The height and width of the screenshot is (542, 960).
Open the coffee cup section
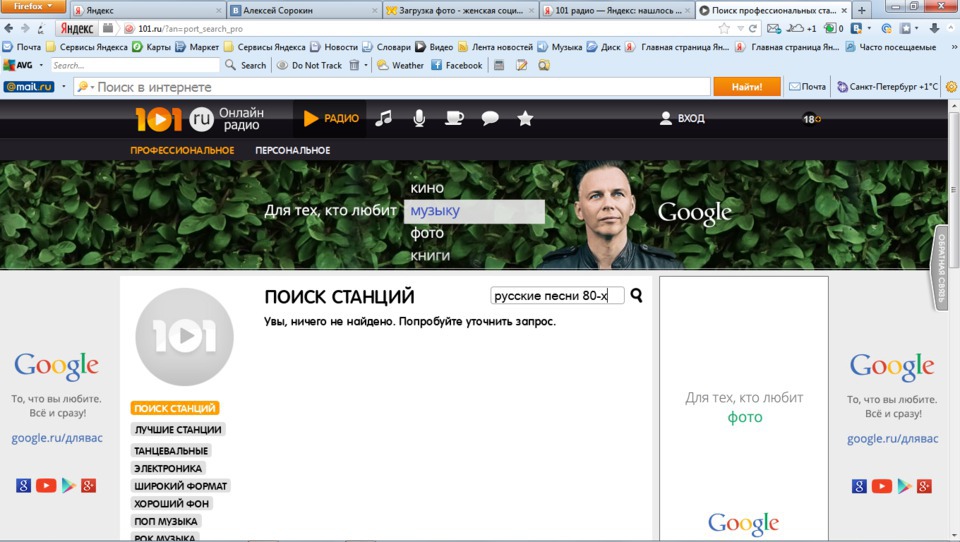point(454,118)
